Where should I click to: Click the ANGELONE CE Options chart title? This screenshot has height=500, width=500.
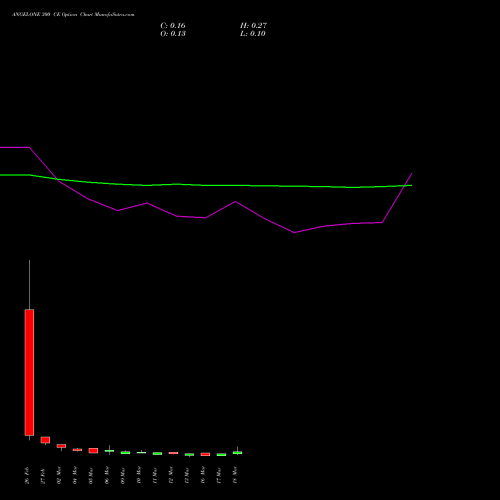pos(73,15)
